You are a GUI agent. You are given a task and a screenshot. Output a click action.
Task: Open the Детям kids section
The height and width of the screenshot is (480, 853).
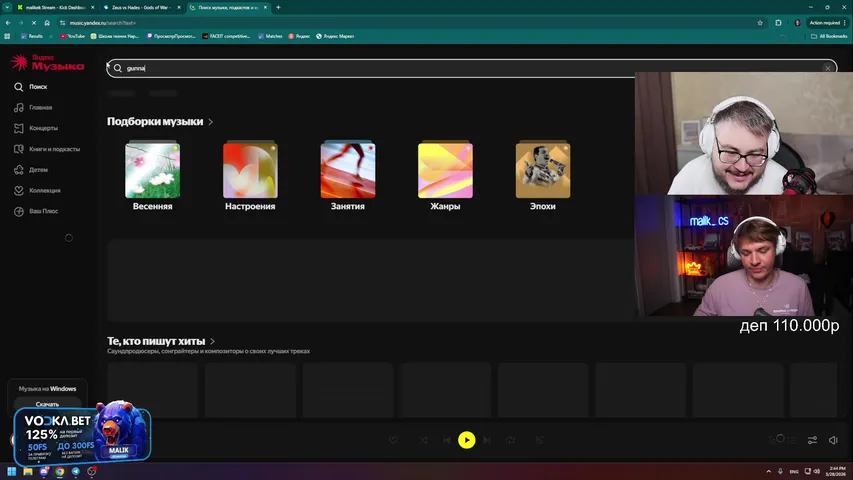[38, 170]
